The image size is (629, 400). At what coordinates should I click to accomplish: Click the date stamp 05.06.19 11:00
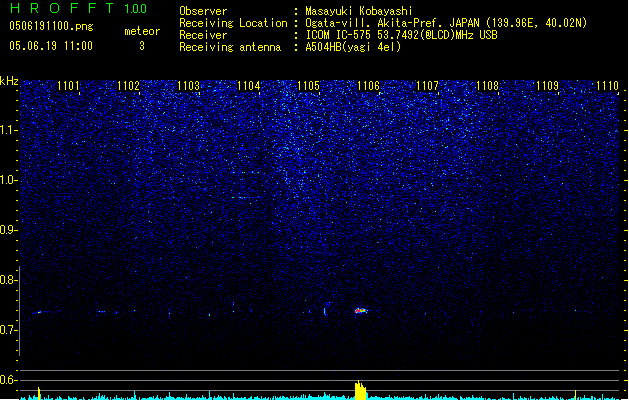pos(51,46)
